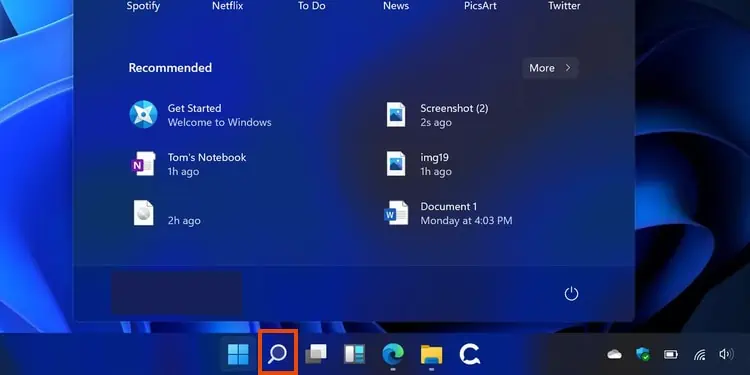750x375 pixels.
Task: Open Task View on the taskbar
Action: [316, 354]
